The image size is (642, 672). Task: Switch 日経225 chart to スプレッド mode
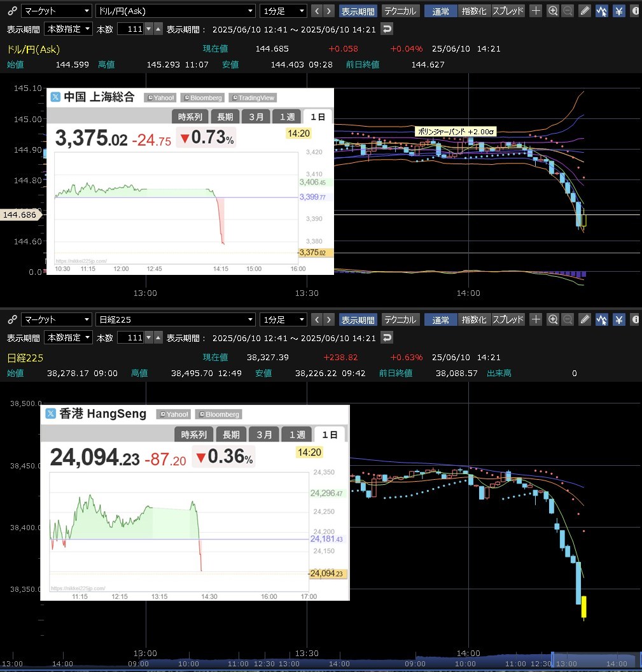(508, 319)
